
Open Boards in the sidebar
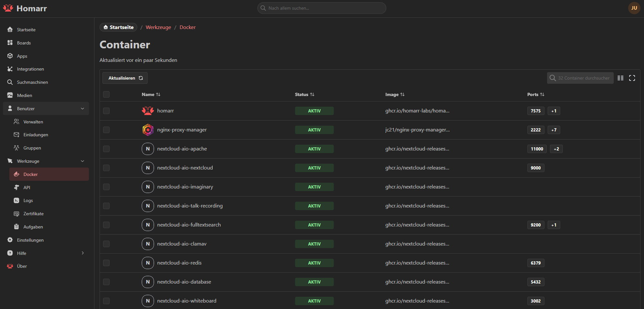tap(24, 43)
